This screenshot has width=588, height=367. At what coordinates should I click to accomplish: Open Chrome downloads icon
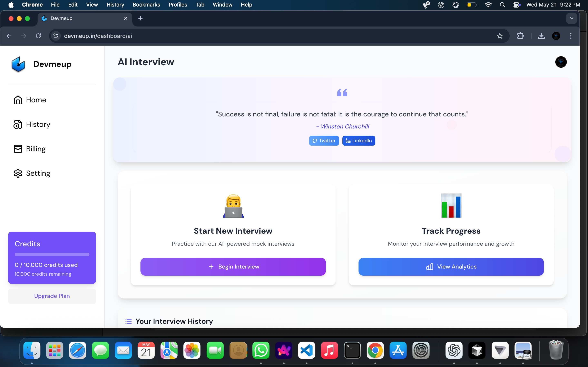tap(541, 36)
